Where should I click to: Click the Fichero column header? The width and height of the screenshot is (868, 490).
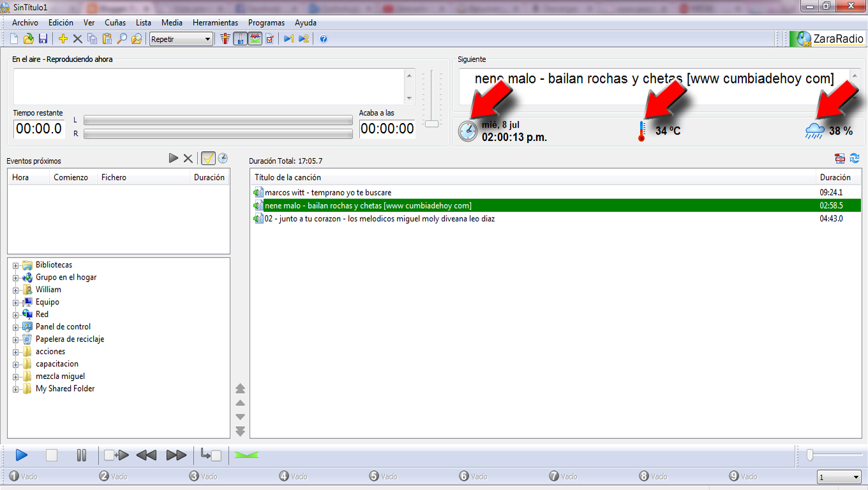pos(144,177)
